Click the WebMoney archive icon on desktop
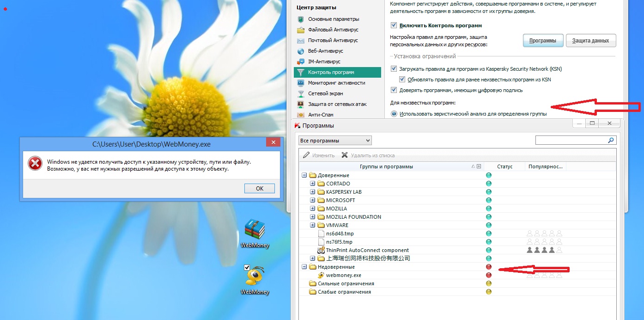Screen dimensions: 644x320 pyautogui.click(x=255, y=229)
